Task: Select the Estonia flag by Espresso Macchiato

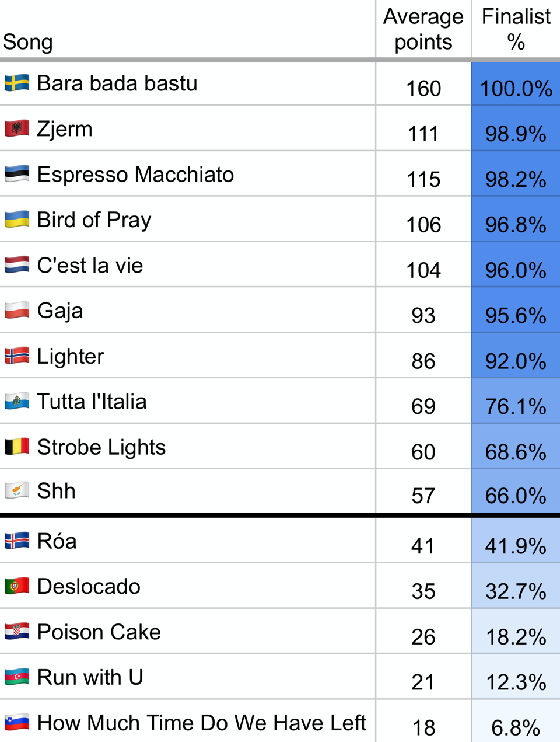Action: pyautogui.click(x=17, y=174)
